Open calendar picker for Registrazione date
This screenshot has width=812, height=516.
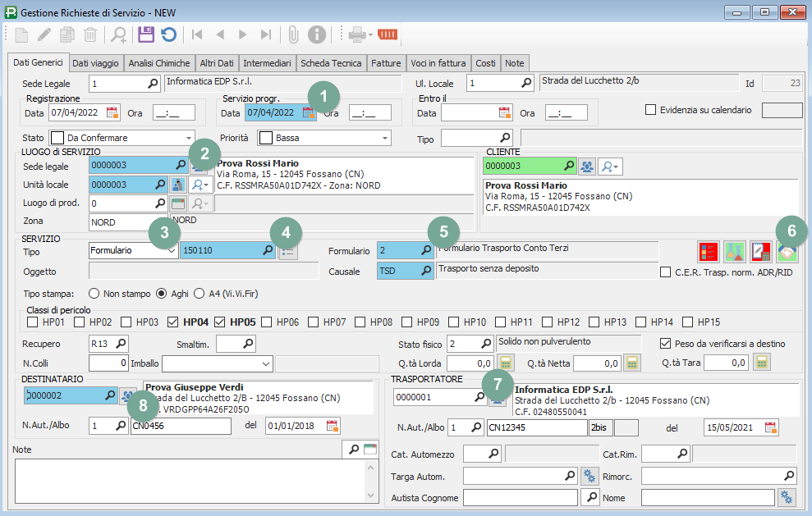point(112,113)
